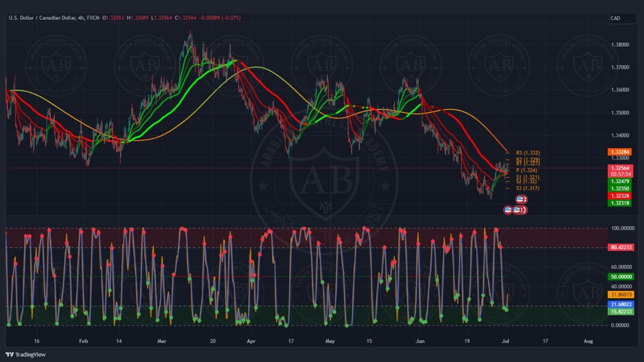Click the 1.38000 price axis label
The image size is (644, 362).
tap(620, 45)
